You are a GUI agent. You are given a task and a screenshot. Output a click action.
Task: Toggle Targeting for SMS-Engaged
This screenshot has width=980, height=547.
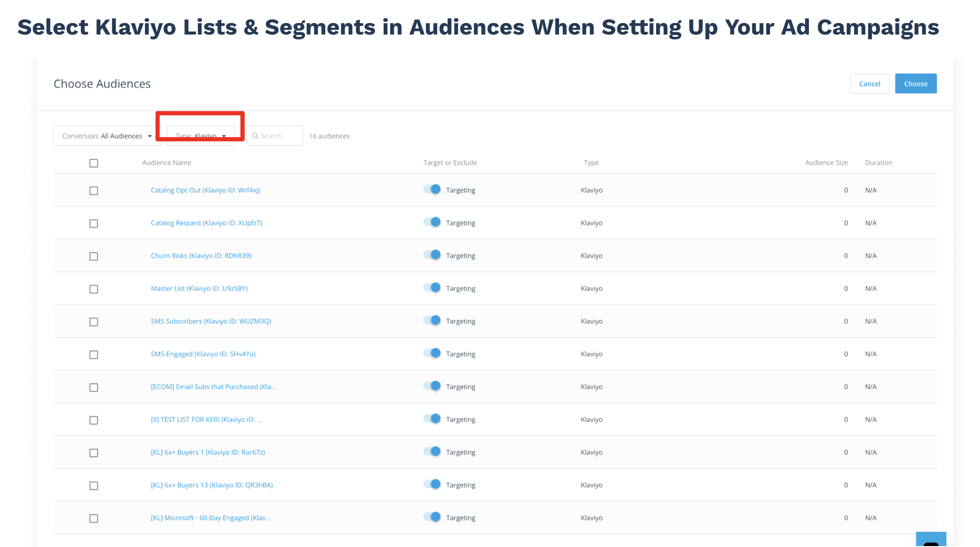point(432,353)
